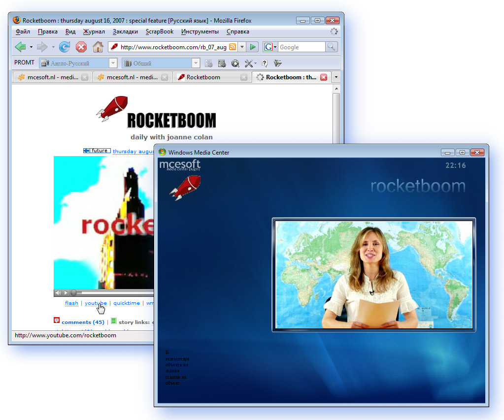Click the Firefox vertical scrollbar thumb
The width and height of the screenshot is (504, 420).
click(x=336, y=118)
